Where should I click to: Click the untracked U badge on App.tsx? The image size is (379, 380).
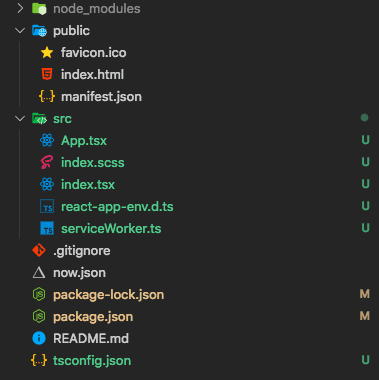(365, 140)
